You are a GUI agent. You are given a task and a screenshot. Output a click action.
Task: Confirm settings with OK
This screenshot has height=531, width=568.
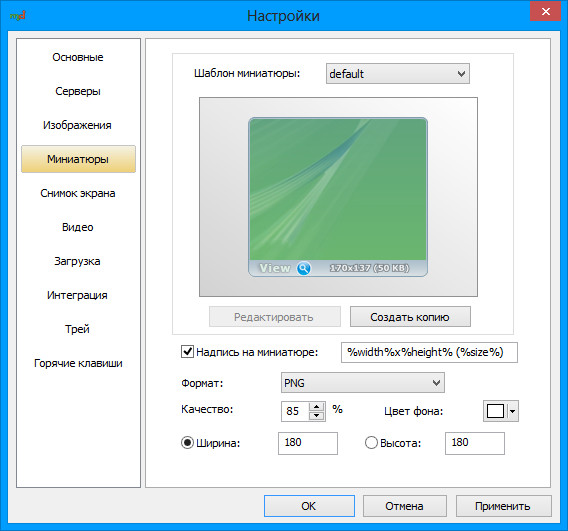[x=309, y=506]
